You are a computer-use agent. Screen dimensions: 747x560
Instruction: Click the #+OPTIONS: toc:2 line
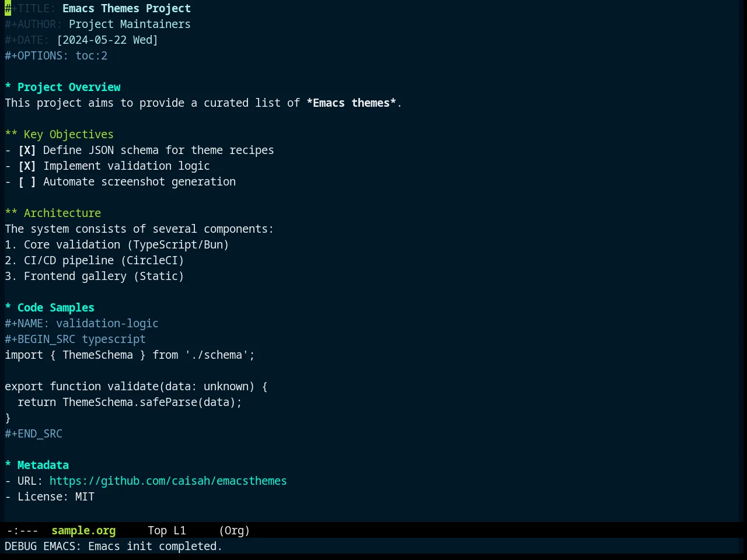(56, 56)
